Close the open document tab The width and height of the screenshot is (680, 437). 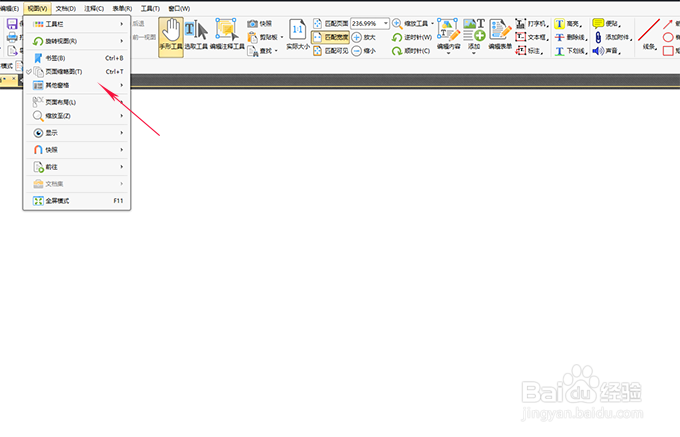tap(14, 79)
